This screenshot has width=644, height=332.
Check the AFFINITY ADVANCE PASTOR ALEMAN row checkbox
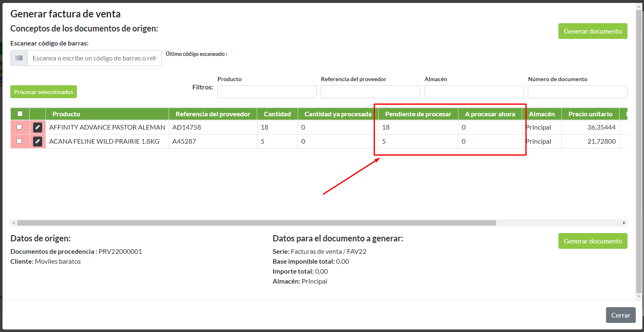click(19, 127)
